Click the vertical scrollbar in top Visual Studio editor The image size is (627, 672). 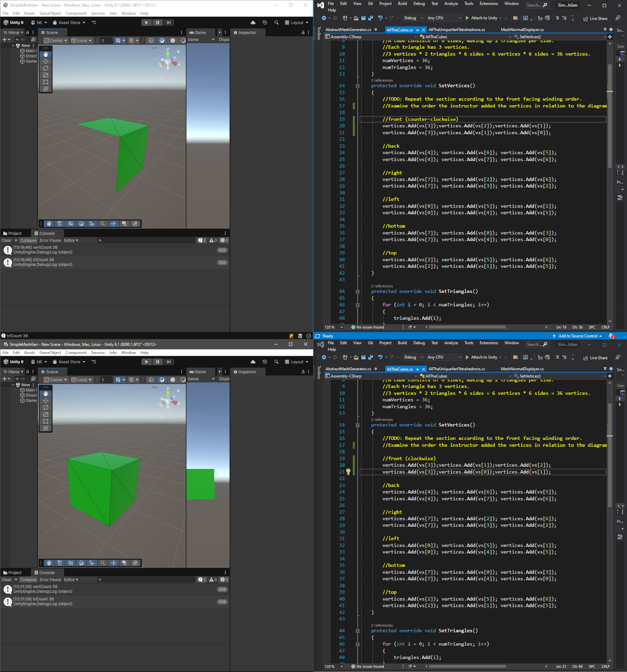pyautogui.click(x=609, y=116)
